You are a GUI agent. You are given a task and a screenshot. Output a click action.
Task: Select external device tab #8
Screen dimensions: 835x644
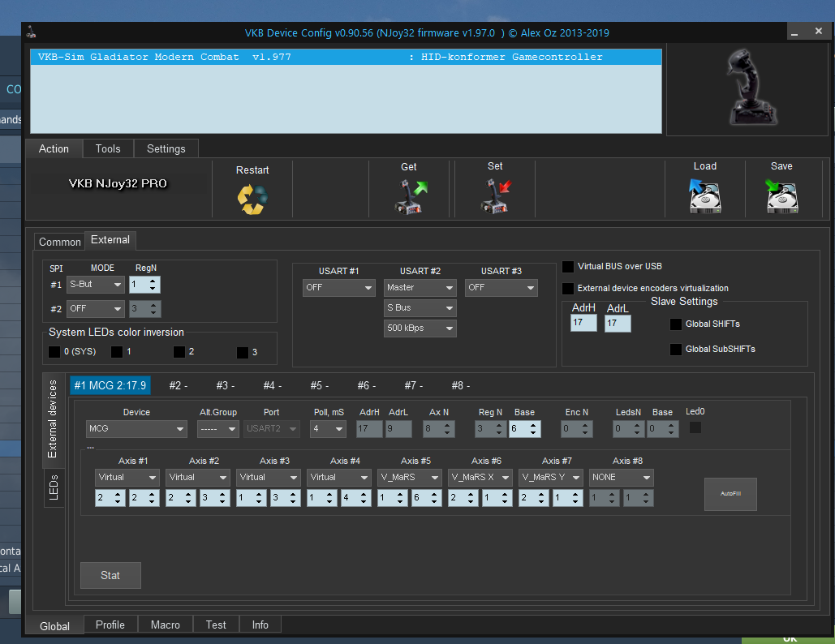[x=460, y=385]
